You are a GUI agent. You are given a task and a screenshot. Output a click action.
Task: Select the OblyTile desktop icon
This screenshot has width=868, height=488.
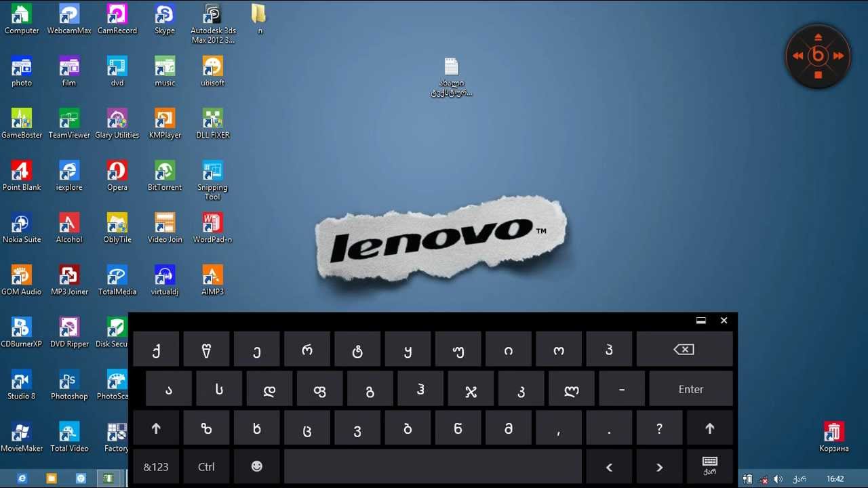(117, 228)
